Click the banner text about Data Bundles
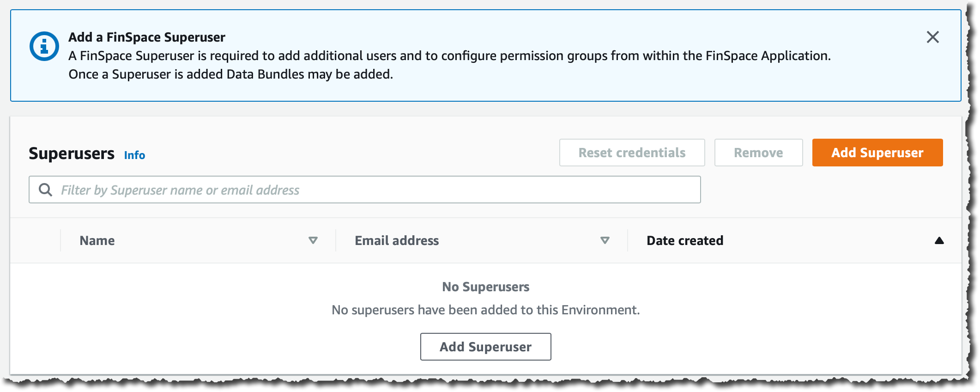 point(230,74)
